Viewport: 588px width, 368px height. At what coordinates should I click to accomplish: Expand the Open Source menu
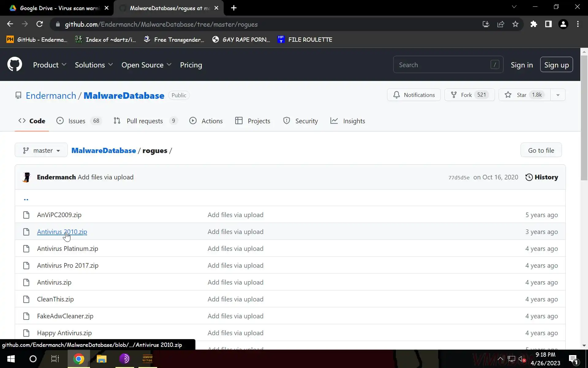[146, 65]
